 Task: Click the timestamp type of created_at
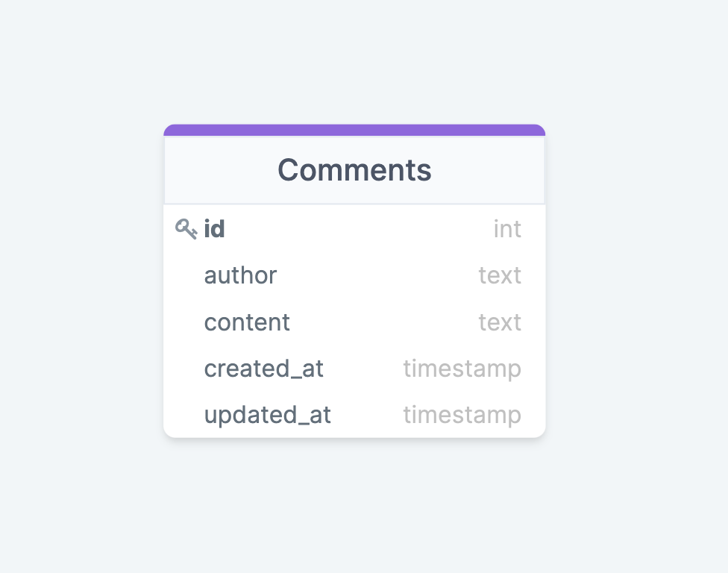462,369
